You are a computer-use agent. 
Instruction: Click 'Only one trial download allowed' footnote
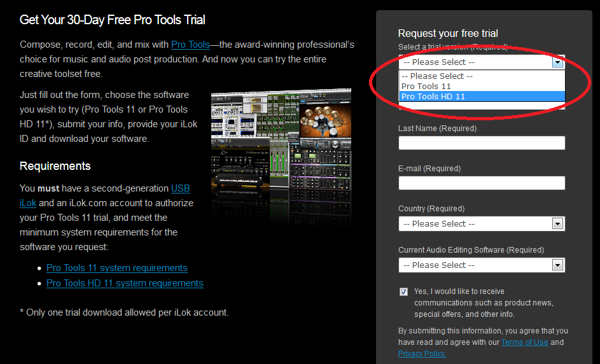click(124, 312)
